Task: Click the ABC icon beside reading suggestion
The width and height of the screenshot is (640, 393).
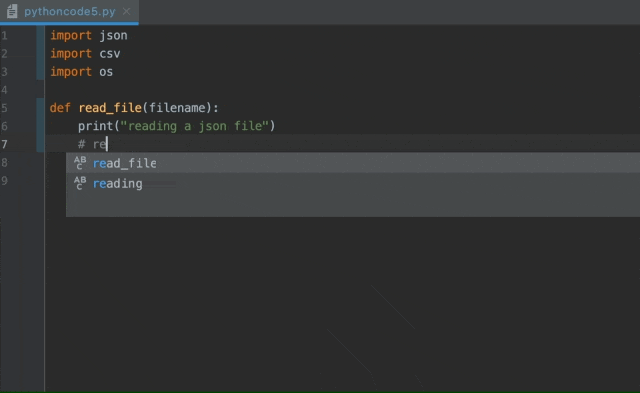Action: click(80, 183)
